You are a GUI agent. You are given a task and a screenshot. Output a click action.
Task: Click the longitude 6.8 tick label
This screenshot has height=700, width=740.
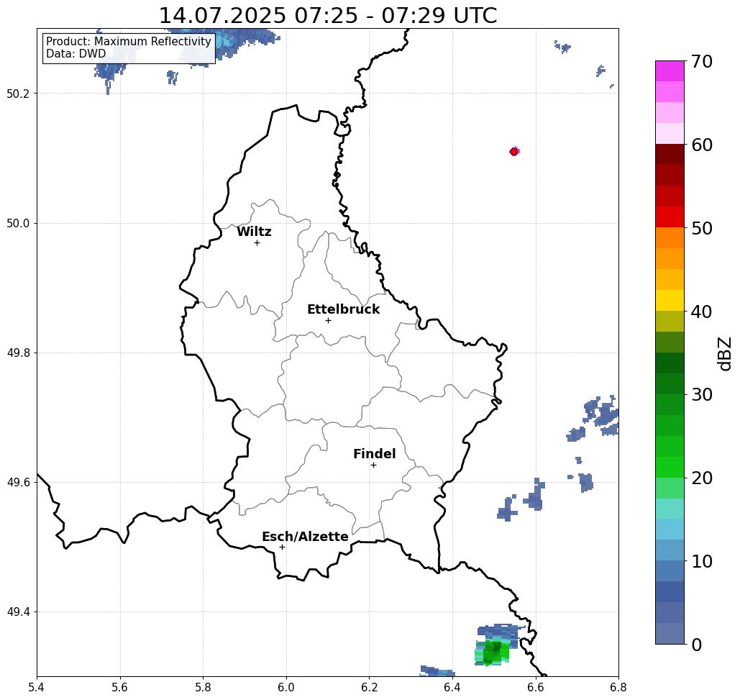tap(618, 687)
